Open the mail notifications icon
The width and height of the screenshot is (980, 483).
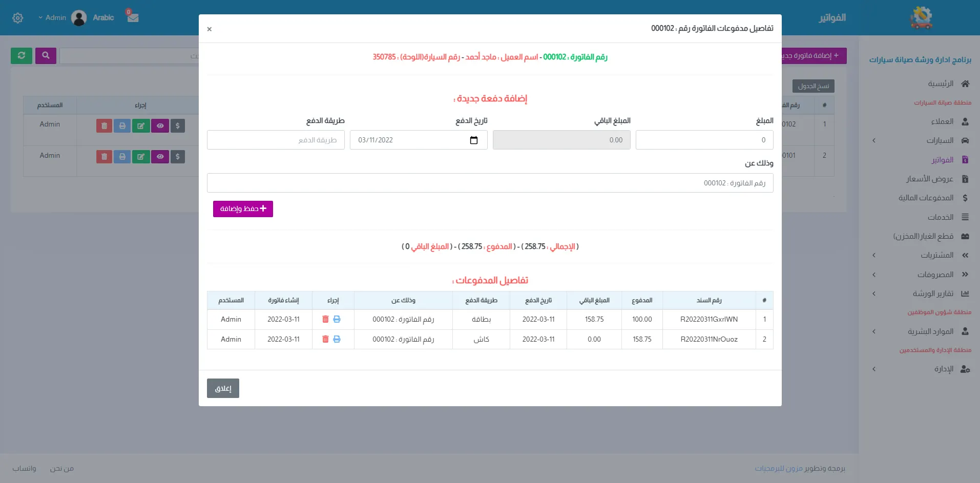click(133, 17)
